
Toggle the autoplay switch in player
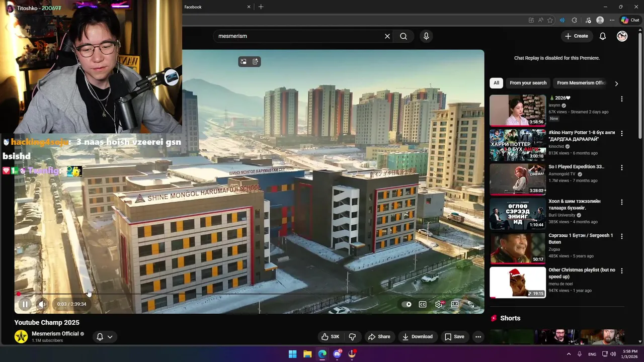407,304
